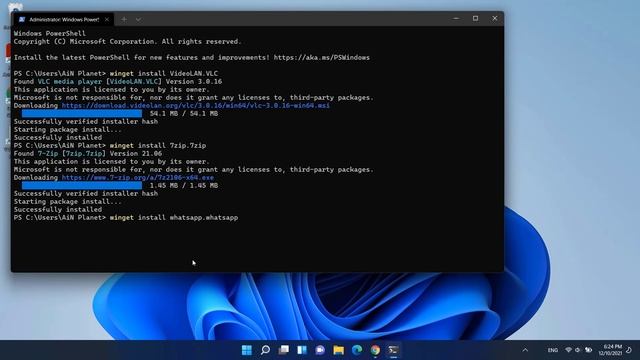Click the volume speaker tray icon
The image size is (640, 360).
[578, 350]
